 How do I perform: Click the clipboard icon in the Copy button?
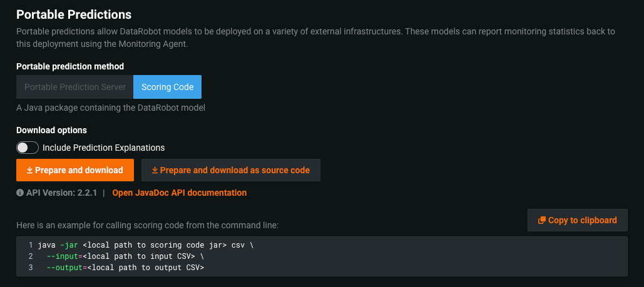541,220
